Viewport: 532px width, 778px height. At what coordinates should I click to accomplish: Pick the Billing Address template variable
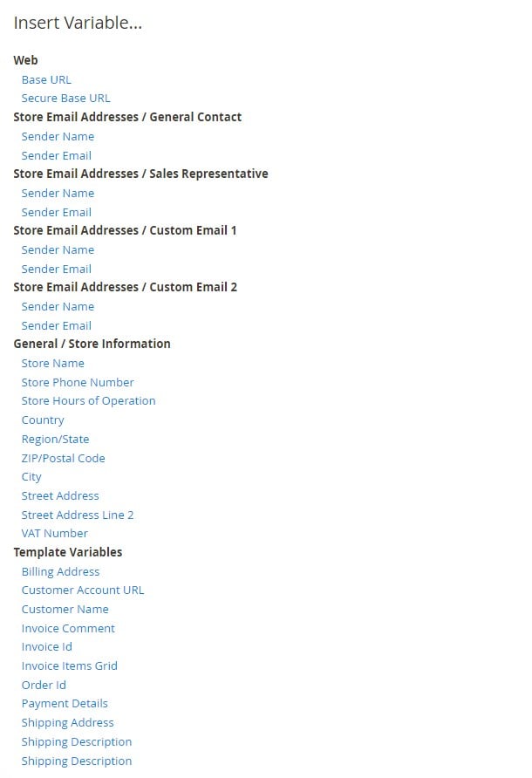pos(60,571)
